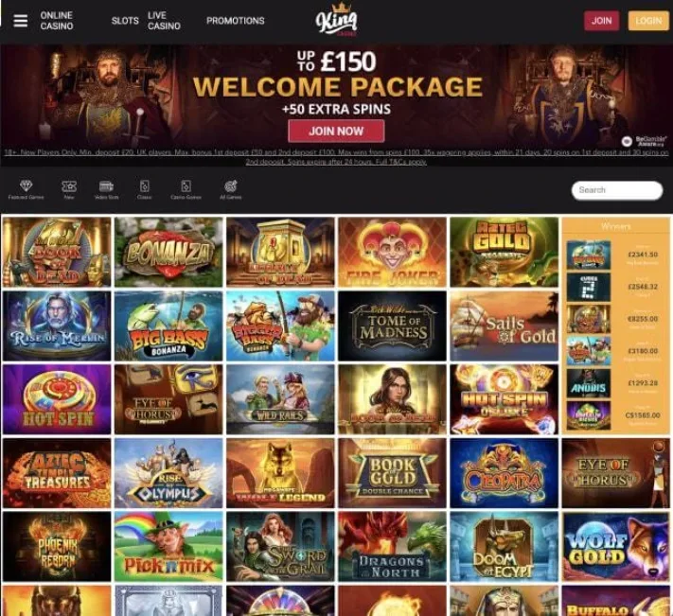Click the Join Now banner button
Screen dimensions: 673x616
[336, 131]
